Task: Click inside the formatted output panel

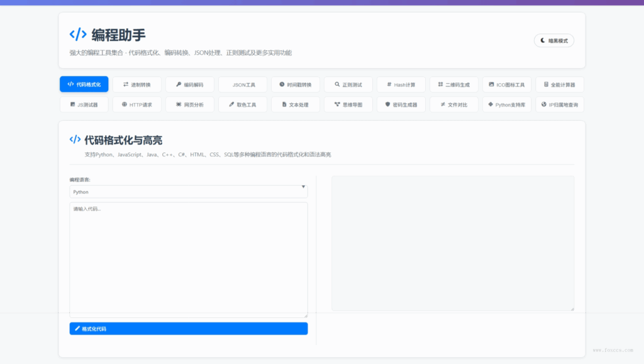Action: [453, 244]
